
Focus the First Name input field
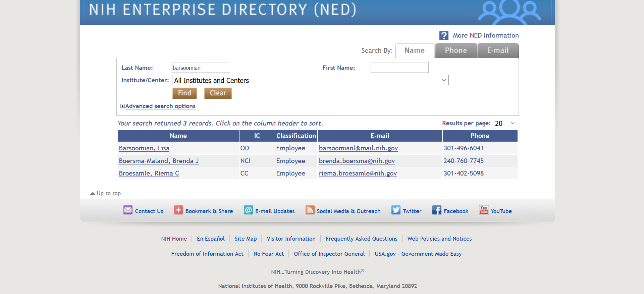click(x=399, y=67)
